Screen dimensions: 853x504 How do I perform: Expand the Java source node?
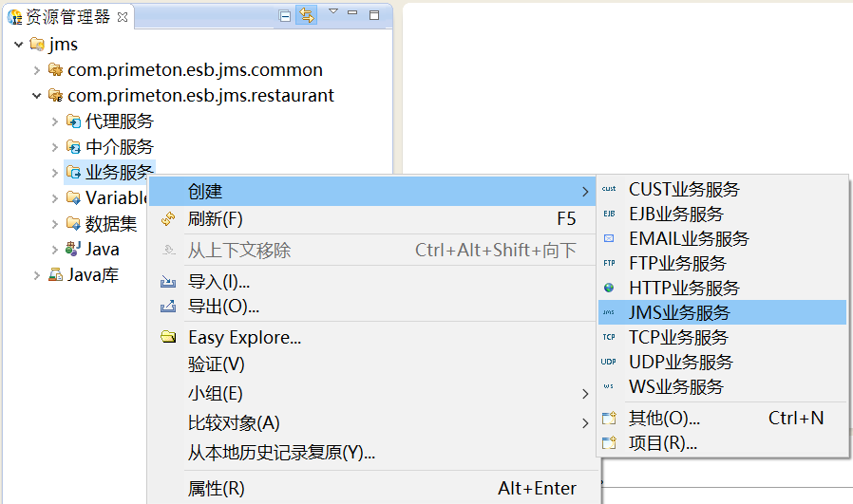click(x=54, y=250)
